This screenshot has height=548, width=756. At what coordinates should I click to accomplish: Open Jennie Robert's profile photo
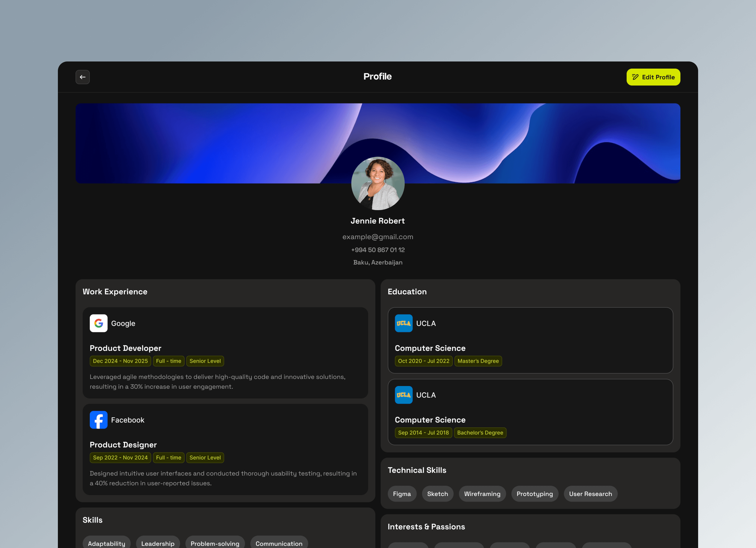pyautogui.click(x=378, y=184)
